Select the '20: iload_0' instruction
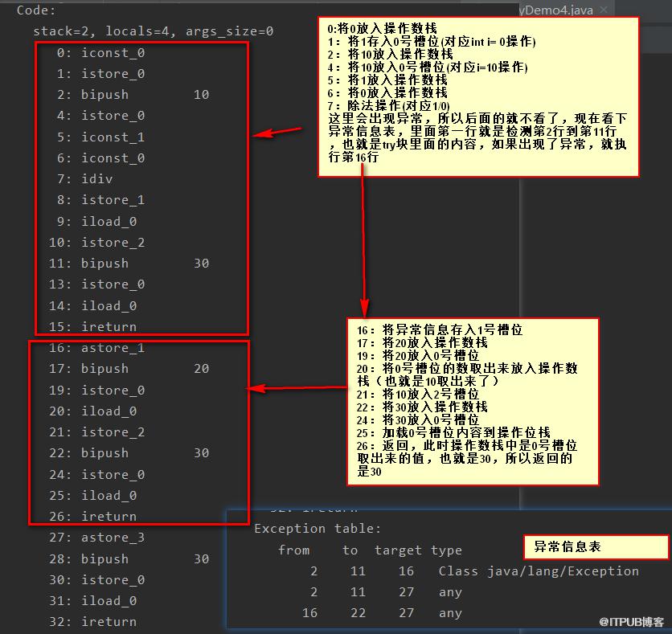 click(x=92, y=411)
